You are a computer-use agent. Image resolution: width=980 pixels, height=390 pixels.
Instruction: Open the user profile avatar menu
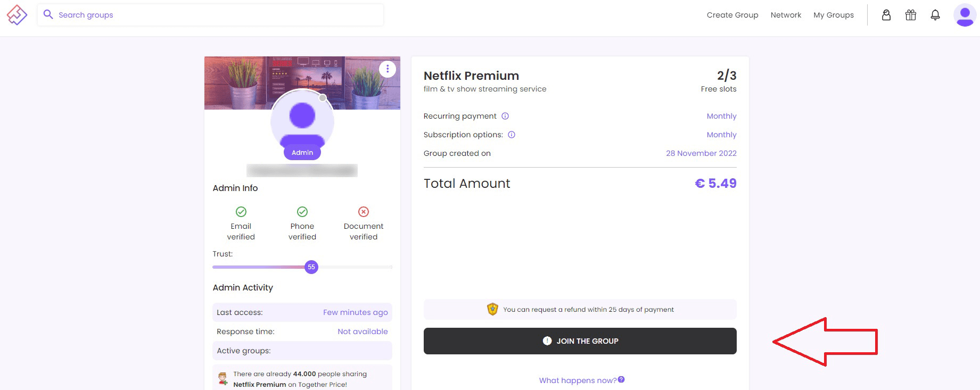965,15
